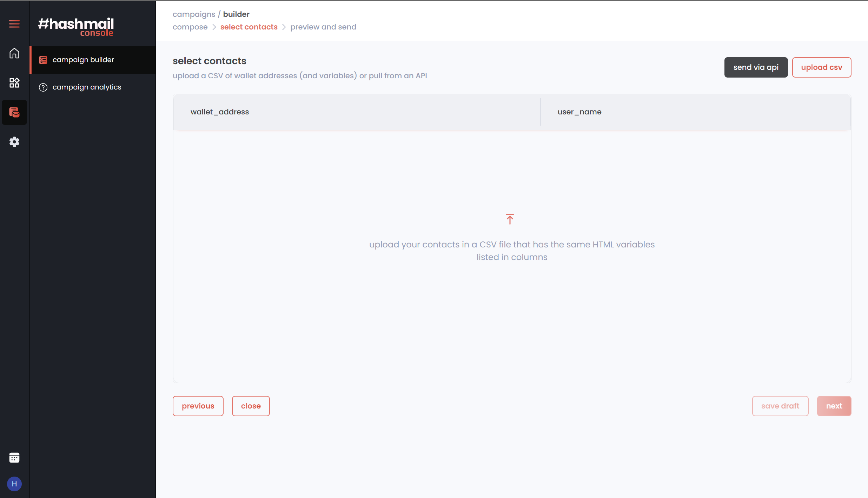Open the home icon in sidebar
Screen dimensions: 868x498
[14, 53]
